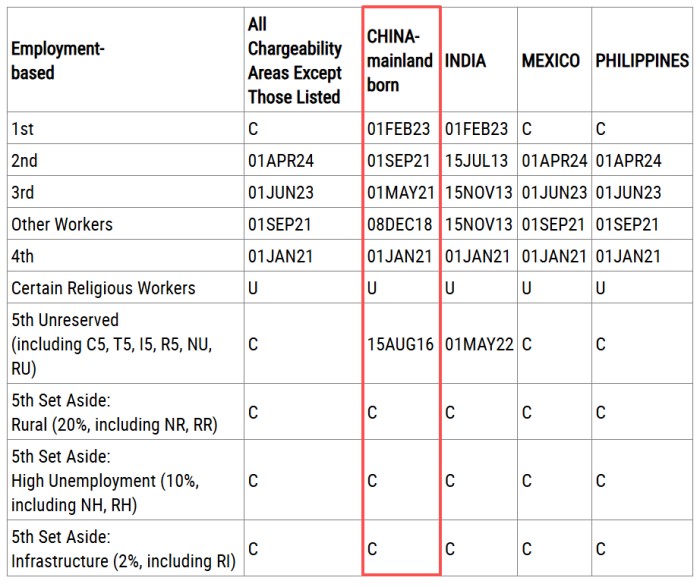
Task: Click the CHINA-mainland born column header
Action: tap(399, 60)
